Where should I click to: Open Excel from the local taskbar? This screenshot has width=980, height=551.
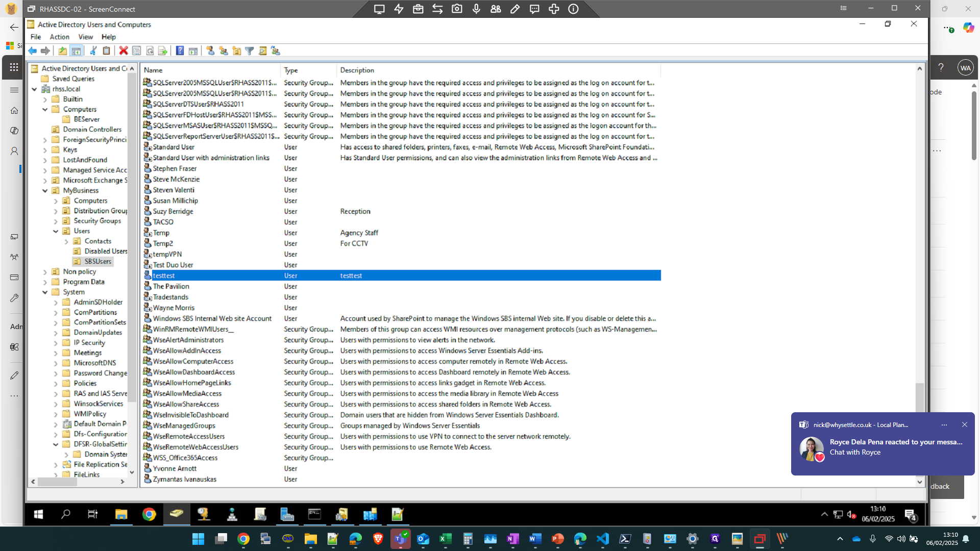[x=446, y=539]
